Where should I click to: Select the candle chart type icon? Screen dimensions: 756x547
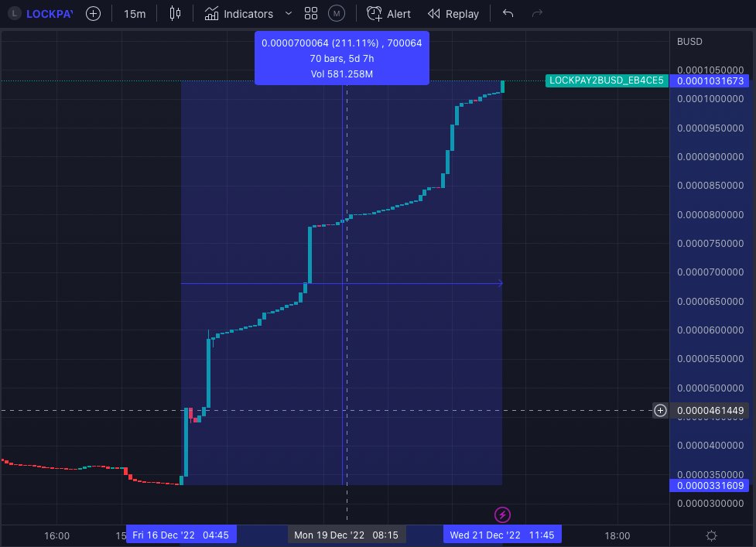[175, 13]
